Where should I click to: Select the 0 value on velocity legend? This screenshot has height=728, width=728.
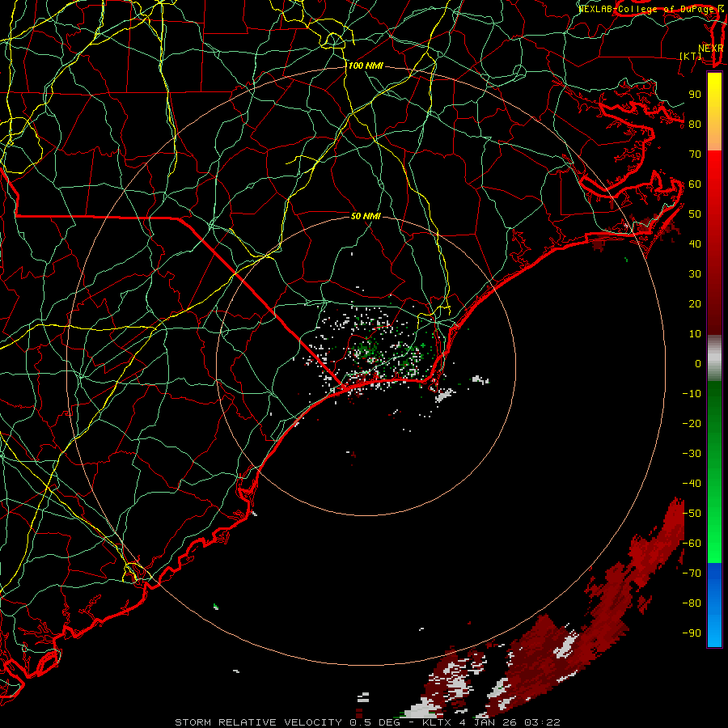[698, 364]
